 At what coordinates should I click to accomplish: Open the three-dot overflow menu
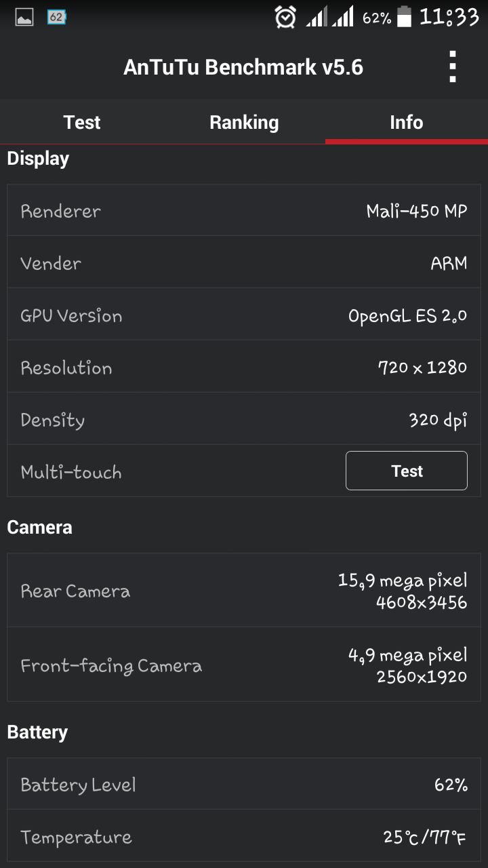453,66
